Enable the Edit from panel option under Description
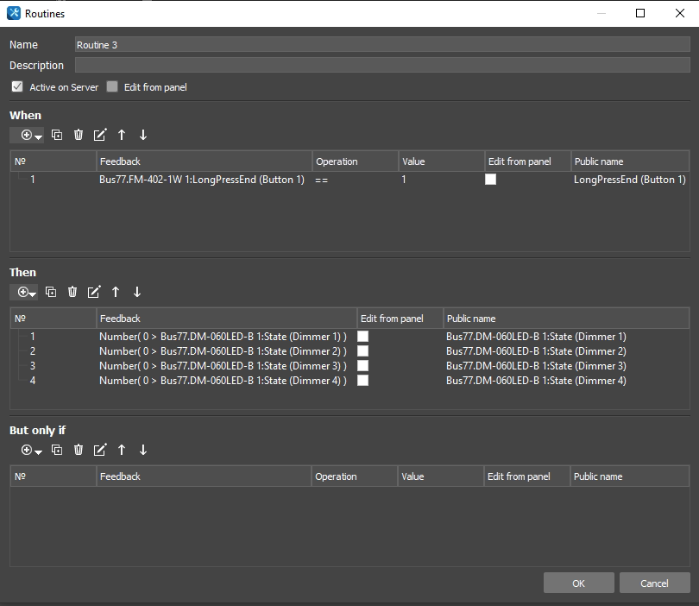699x606 pixels. [x=112, y=87]
